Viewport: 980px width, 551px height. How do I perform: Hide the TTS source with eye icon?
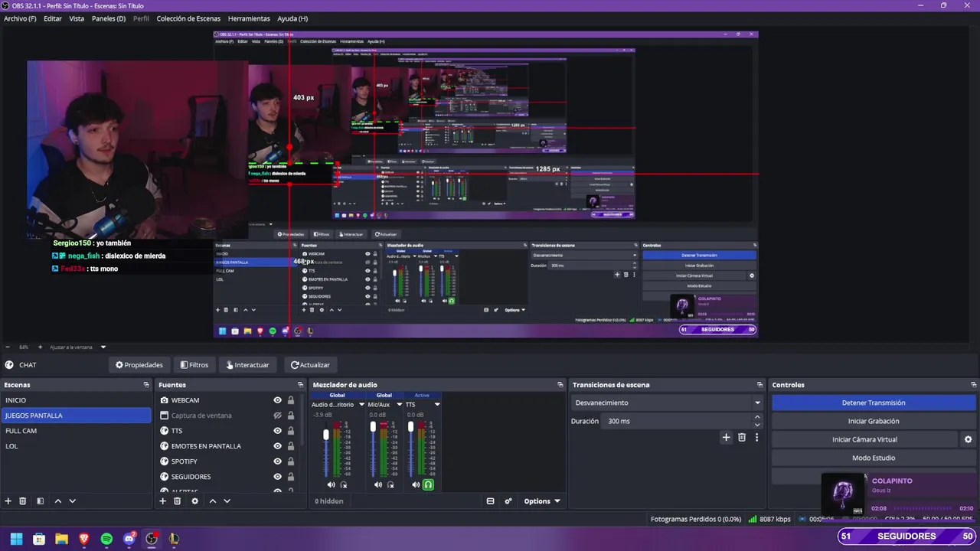(278, 431)
